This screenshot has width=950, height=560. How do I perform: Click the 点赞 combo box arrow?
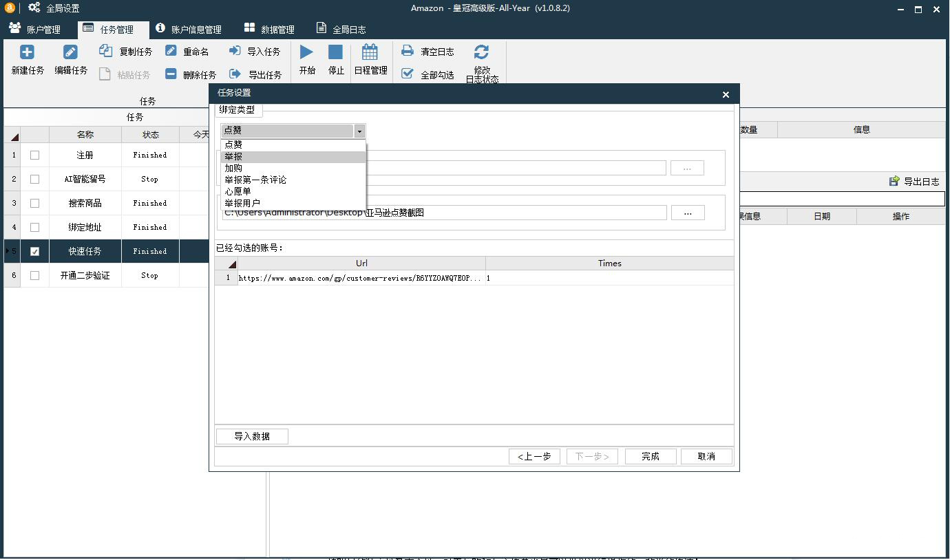tap(359, 131)
